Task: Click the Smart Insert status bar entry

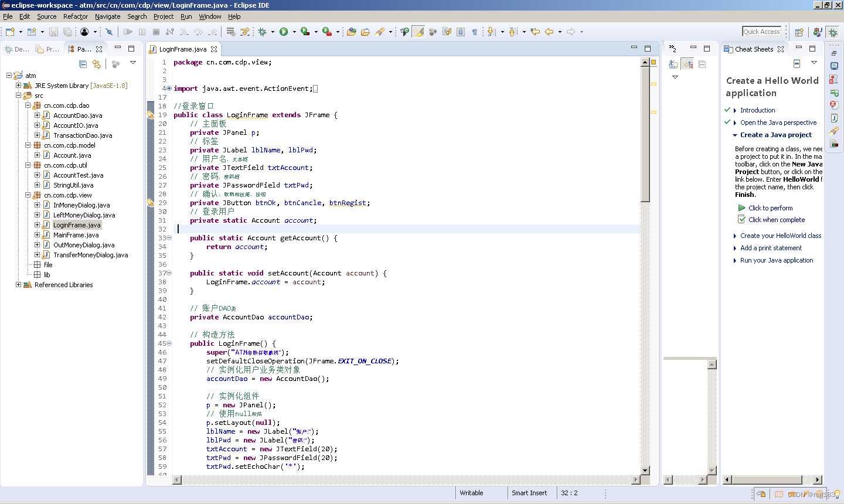Action: click(529, 493)
